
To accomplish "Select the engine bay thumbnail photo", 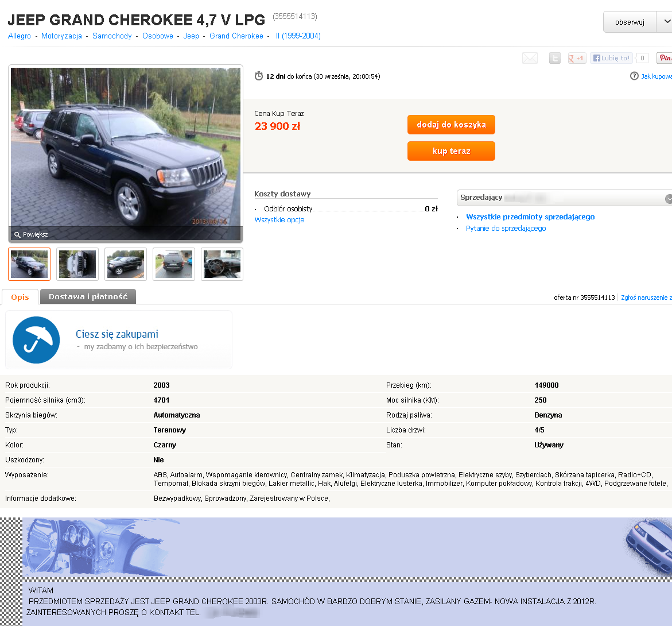I will click(77, 264).
